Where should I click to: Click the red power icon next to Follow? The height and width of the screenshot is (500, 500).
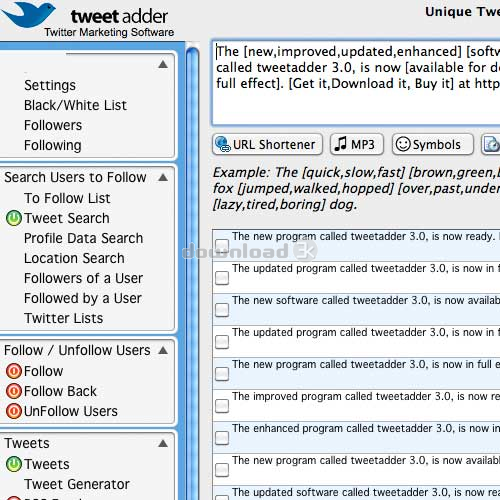[x=14, y=371]
